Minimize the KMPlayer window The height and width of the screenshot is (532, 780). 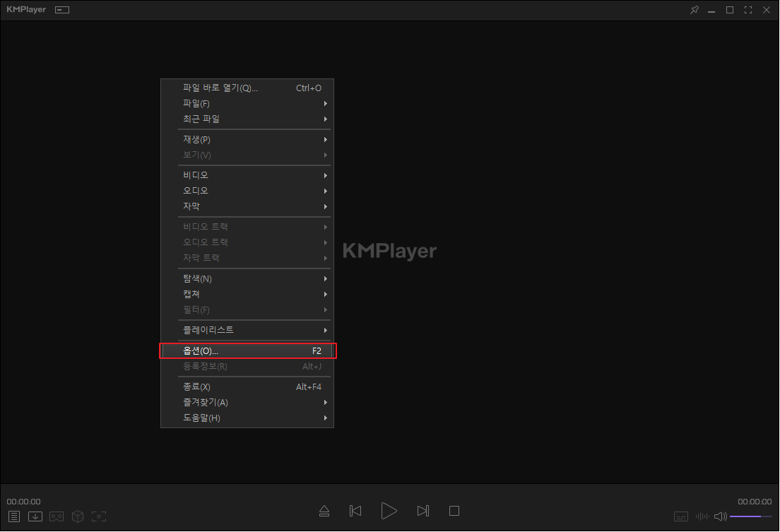[x=711, y=11]
